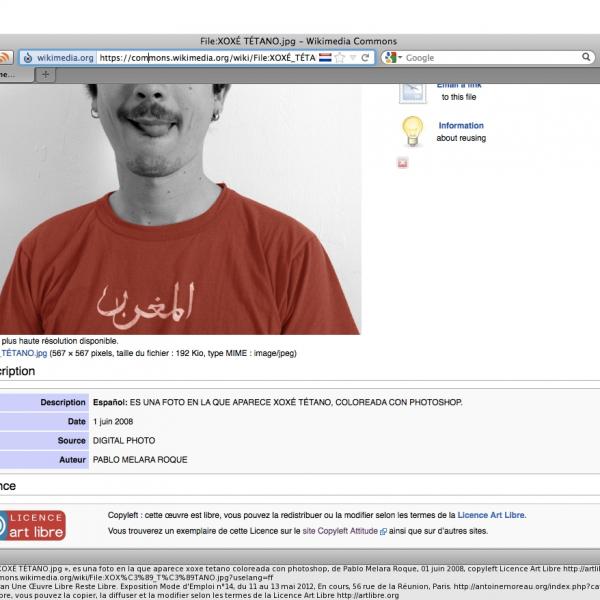Click the light bulb Information icon
This screenshot has height=600, width=600.
[412, 131]
